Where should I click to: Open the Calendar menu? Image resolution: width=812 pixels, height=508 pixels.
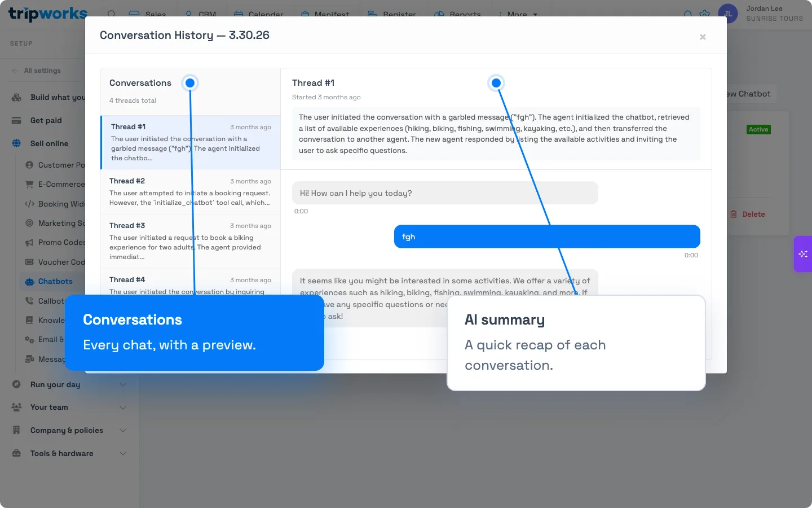tap(258, 14)
